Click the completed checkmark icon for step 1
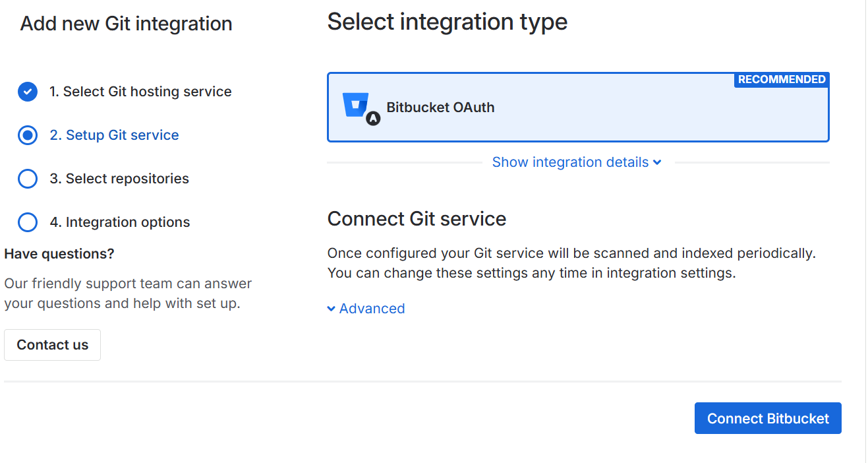This screenshot has height=463, width=868. (x=28, y=92)
